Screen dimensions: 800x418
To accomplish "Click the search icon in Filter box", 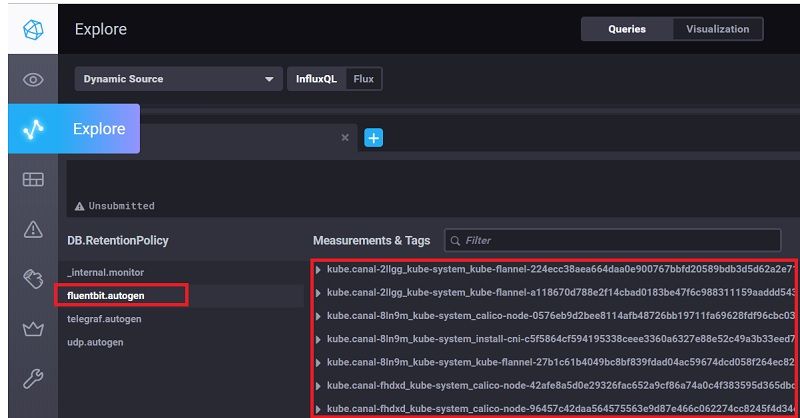I will click(455, 240).
